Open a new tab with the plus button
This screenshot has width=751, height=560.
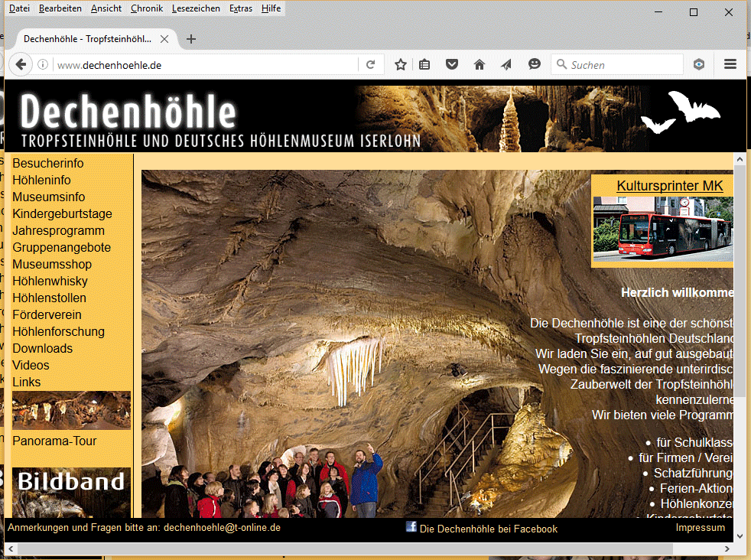[191, 39]
